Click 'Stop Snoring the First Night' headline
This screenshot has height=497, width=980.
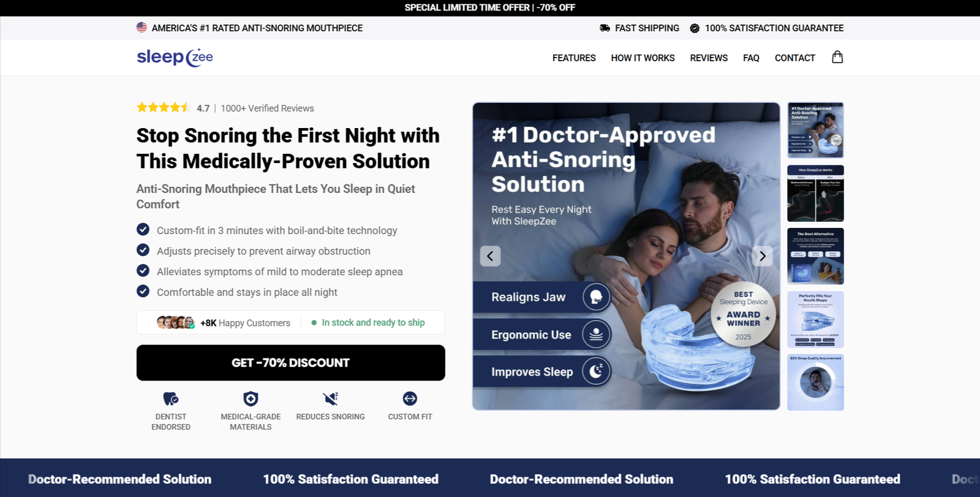pos(288,148)
